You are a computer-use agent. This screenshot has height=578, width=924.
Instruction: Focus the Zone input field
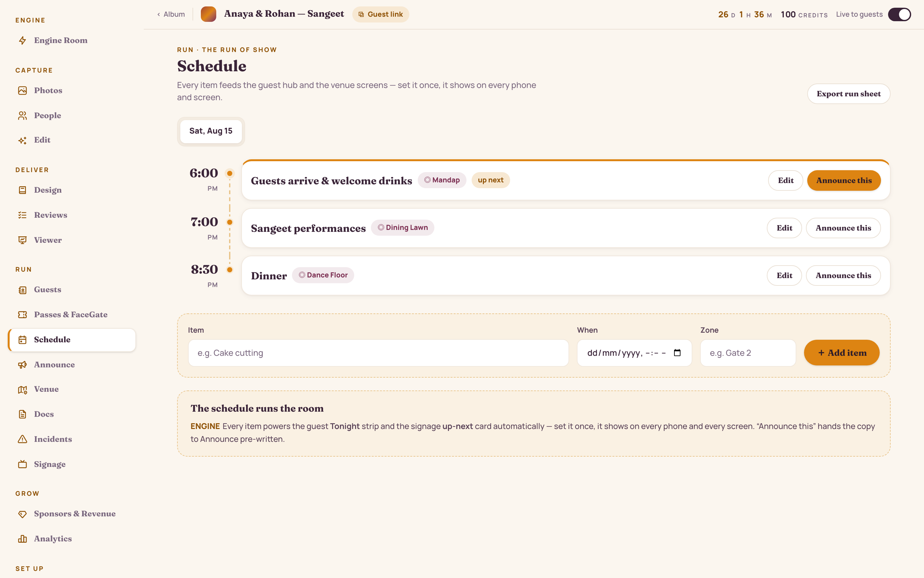[x=748, y=353]
